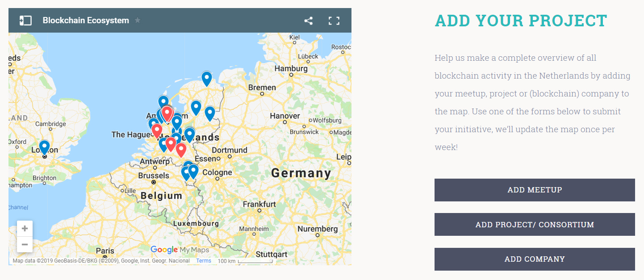Click the Nuremberg city label
This screenshot has height=280, width=644.
[318, 229]
